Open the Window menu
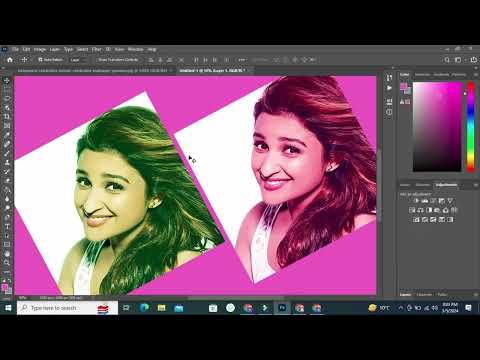This screenshot has height=360, width=480. coord(135,49)
